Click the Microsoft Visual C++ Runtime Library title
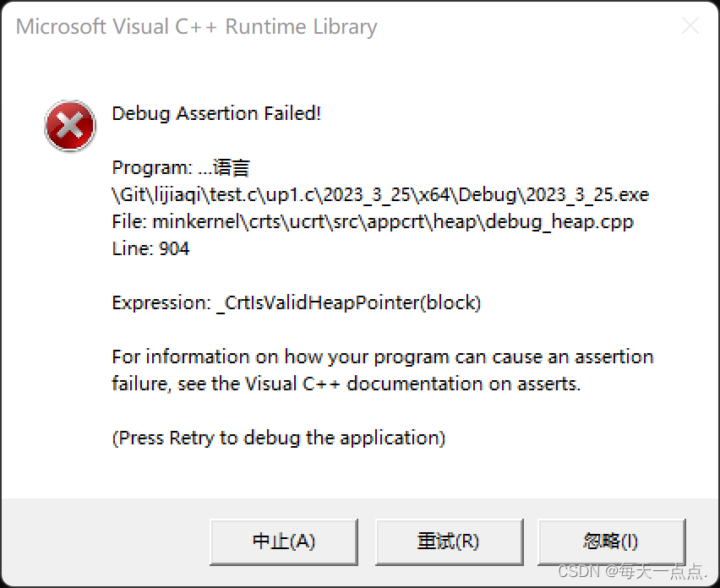This screenshot has height=588, width=720. [197, 27]
